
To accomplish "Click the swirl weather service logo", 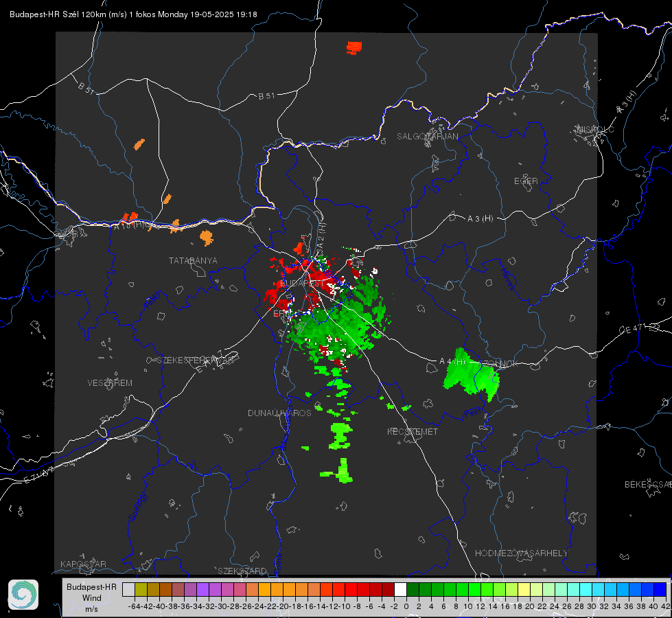I will (x=23, y=595).
